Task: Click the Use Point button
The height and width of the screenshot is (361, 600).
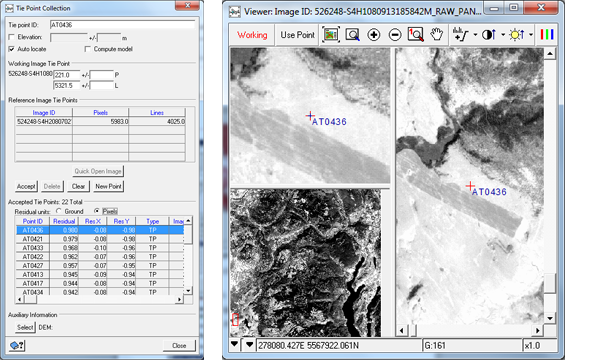Action: [297, 35]
